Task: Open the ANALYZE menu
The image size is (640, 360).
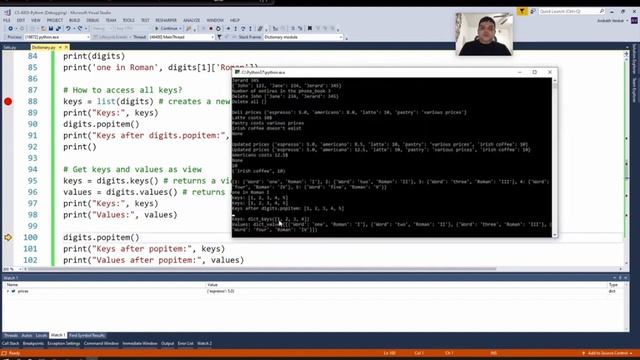Action: point(191,20)
